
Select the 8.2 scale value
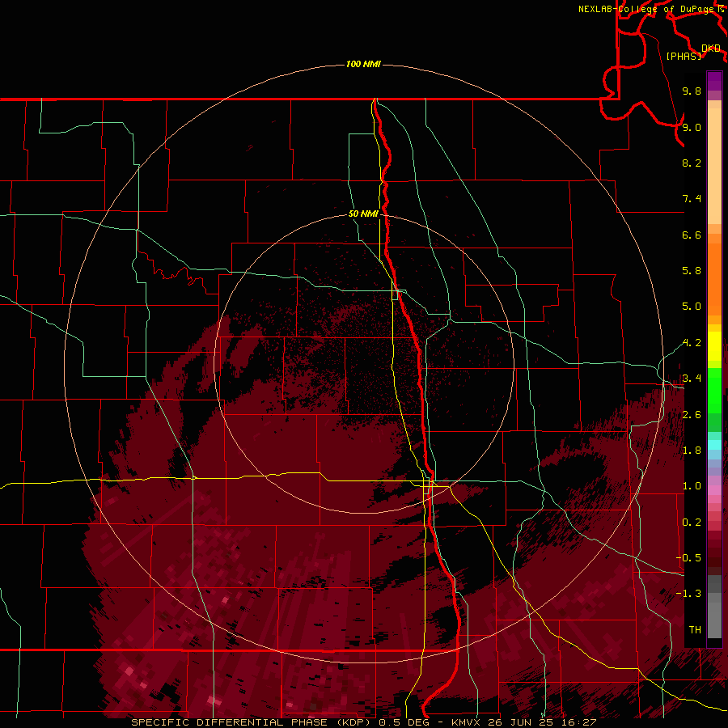tap(692, 163)
